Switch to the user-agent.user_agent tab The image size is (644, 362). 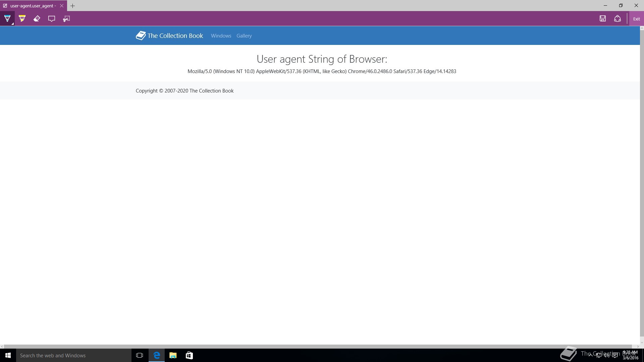point(33,6)
